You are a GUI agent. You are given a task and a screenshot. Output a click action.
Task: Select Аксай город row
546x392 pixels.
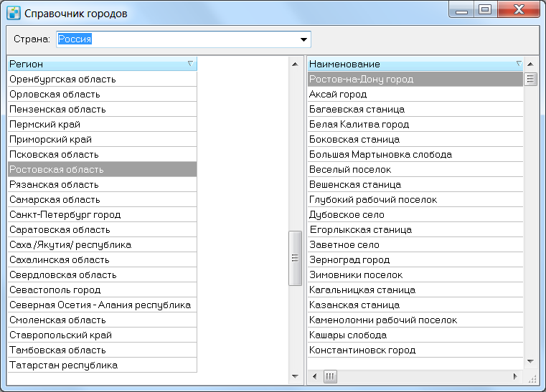pyautogui.click(x=415, y=95)
